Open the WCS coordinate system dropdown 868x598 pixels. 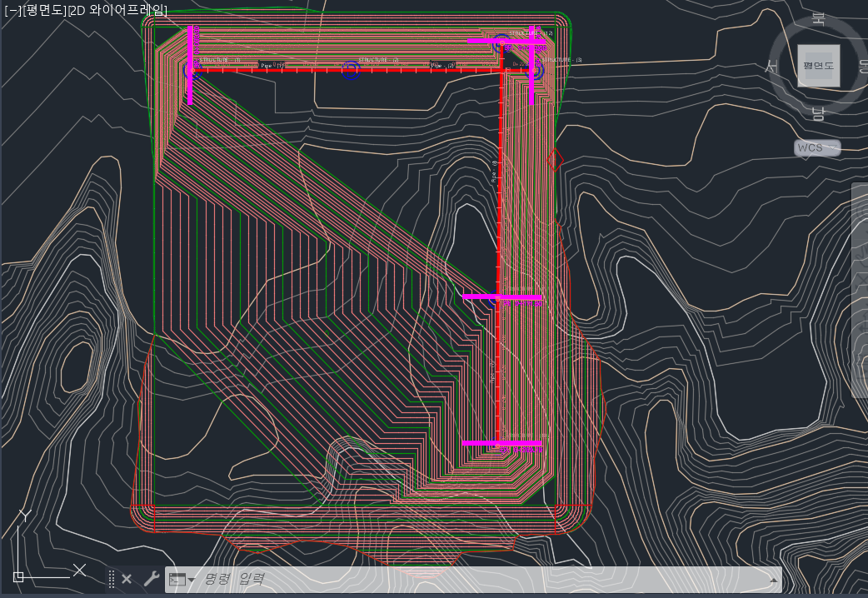pos(816,148)
